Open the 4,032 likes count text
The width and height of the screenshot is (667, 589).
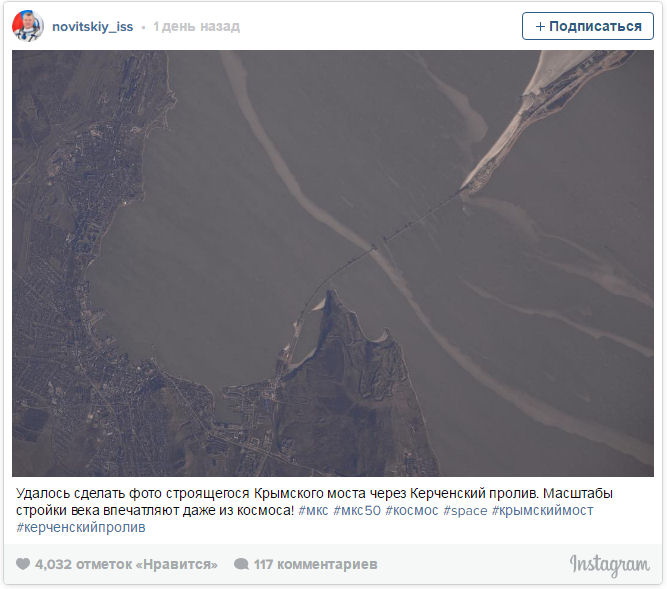point(126,564)
